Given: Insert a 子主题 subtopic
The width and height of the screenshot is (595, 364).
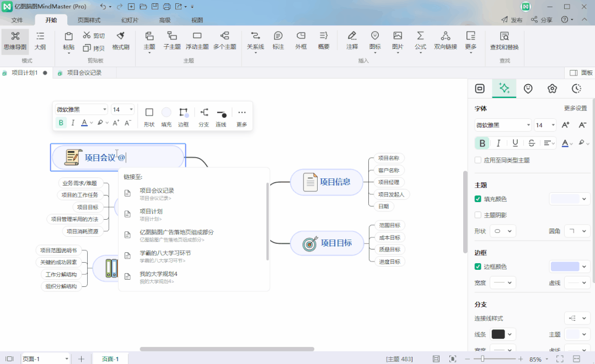Looking at the screenshot, I should pyautogui.click(x=172, y=41).
